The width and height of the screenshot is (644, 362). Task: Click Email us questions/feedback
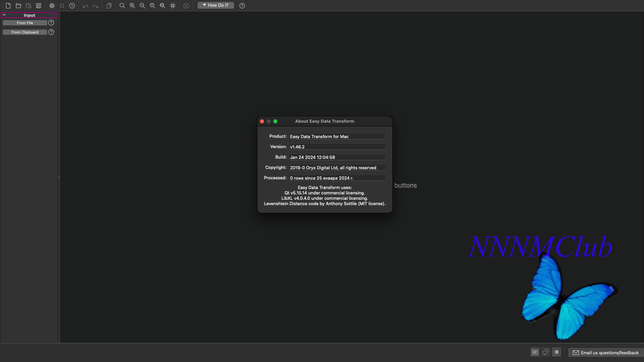[x=606, y=353]
